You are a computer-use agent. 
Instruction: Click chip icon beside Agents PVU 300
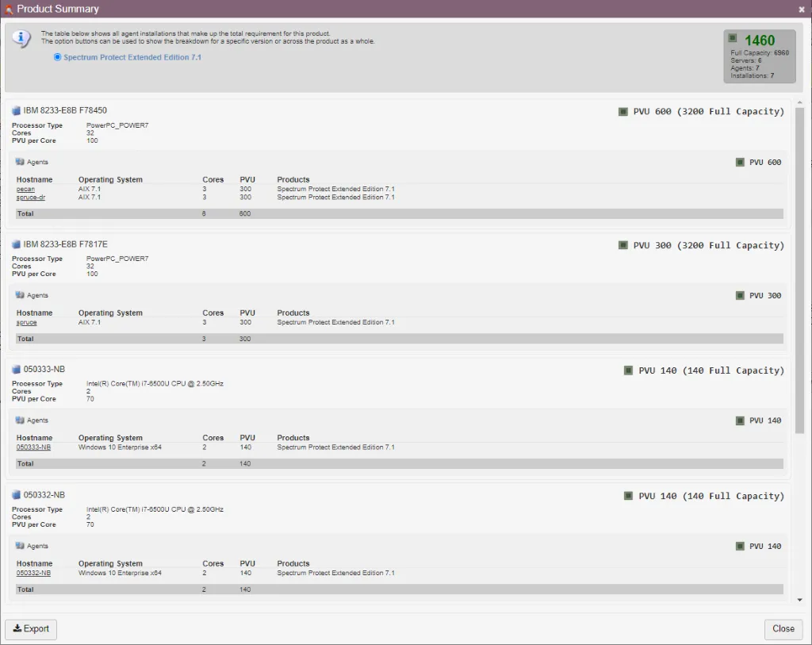[740, 295]
